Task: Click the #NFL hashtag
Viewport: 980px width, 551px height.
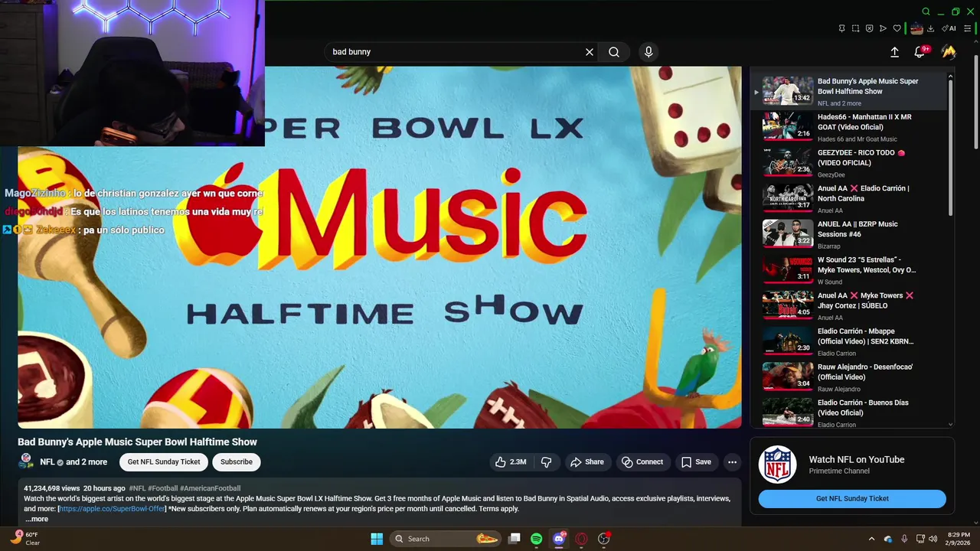Action: pos(137,488)
